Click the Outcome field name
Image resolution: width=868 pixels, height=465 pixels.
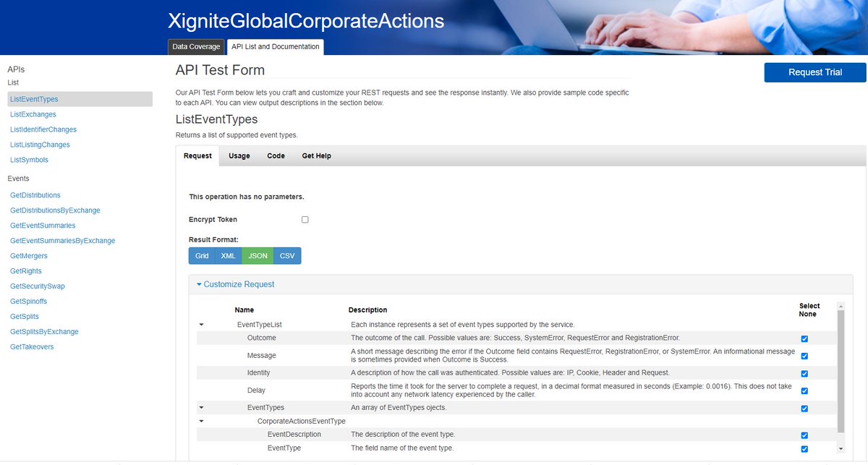click(261, 338)
